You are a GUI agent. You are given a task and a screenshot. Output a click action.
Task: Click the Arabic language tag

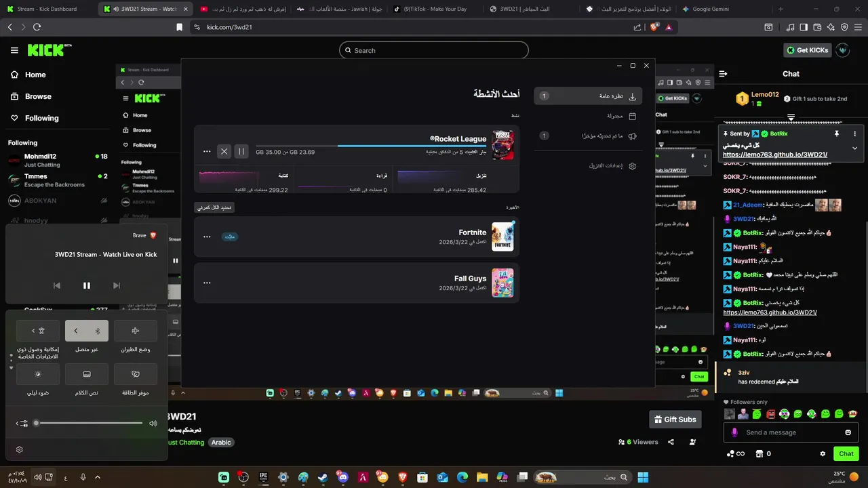(221, 443)
